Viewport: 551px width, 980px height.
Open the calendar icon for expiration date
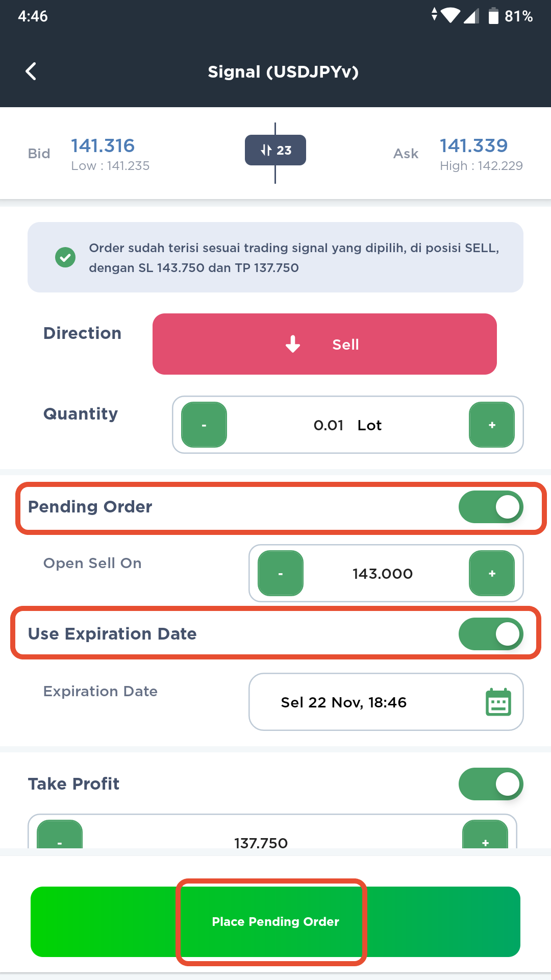498,702
